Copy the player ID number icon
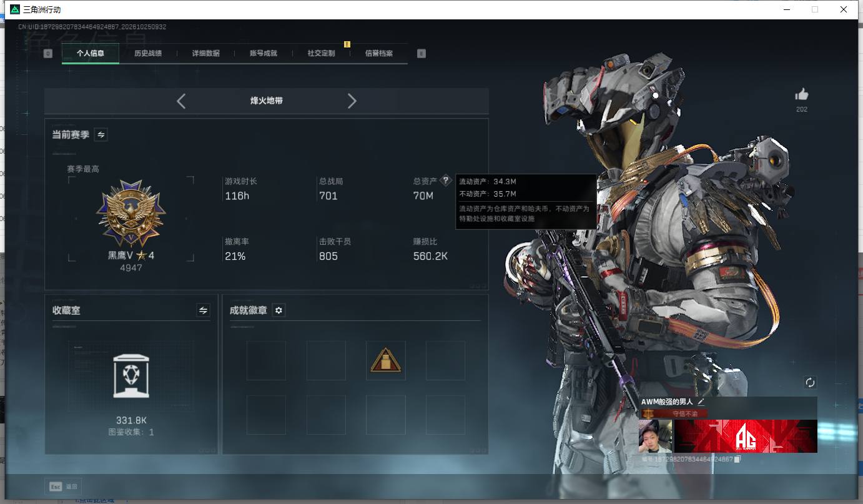The image size is (863, 504). pyautogui.click(x=737, y=459)
